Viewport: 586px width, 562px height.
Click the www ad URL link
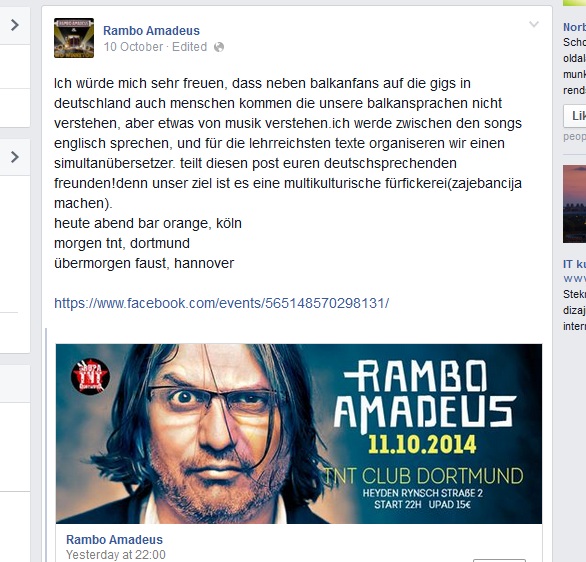pos(575,279)
